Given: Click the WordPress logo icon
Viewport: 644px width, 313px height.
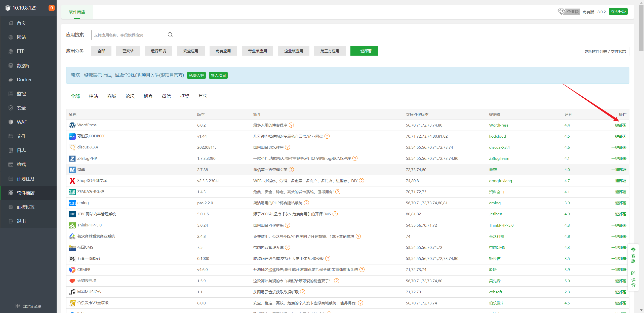Looking at the screenshot, I should pos(72,125).
